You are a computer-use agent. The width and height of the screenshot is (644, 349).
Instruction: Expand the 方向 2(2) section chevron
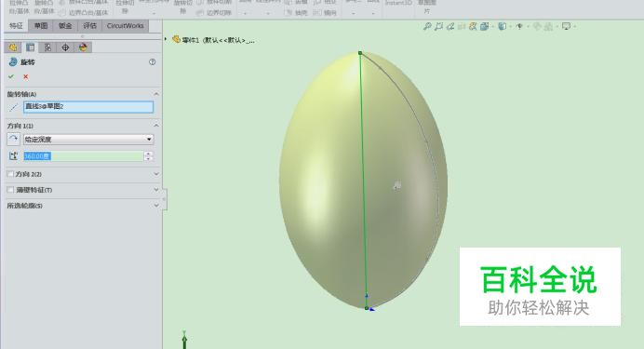coord(156,174)
